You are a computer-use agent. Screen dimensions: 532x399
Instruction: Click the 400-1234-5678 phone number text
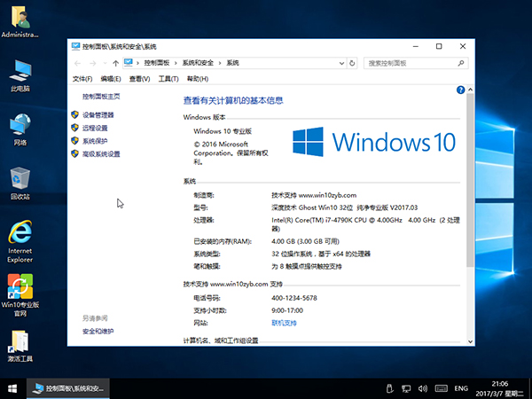294,298
